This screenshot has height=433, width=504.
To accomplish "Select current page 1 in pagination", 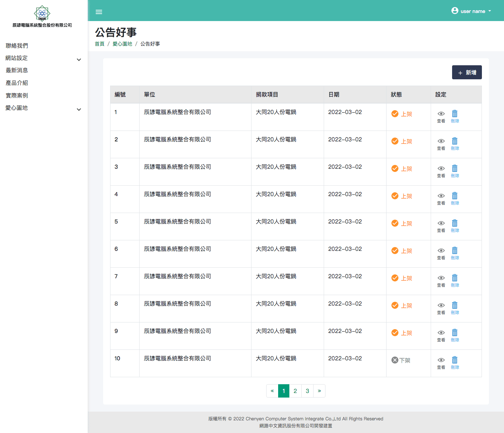I will pos(284,391).
